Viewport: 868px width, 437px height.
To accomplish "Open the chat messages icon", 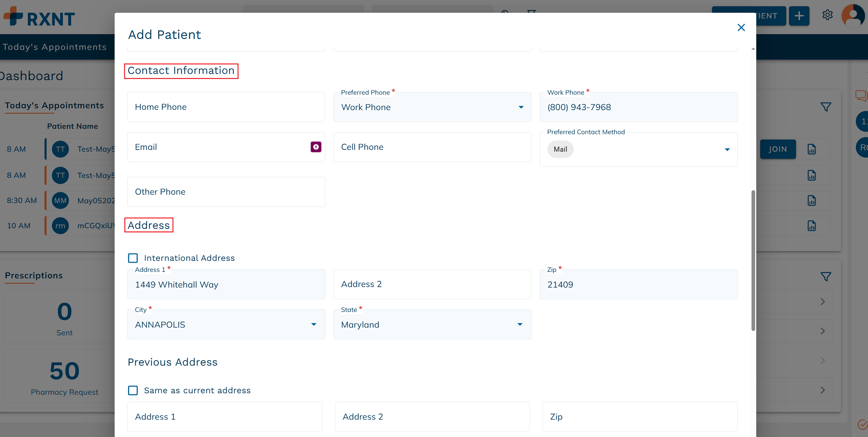I will [861, 96].
